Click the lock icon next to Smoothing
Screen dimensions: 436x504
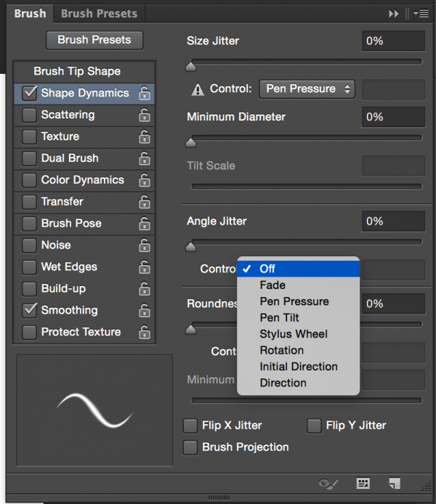coord(145,310)
